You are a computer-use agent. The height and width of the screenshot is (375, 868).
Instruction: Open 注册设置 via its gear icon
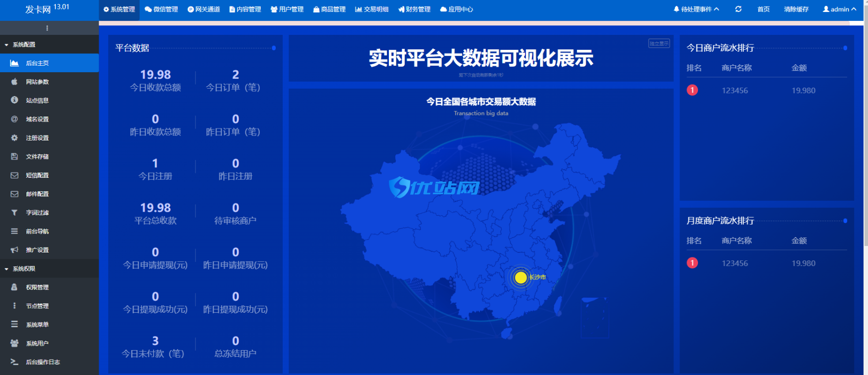tap(14, 138)
